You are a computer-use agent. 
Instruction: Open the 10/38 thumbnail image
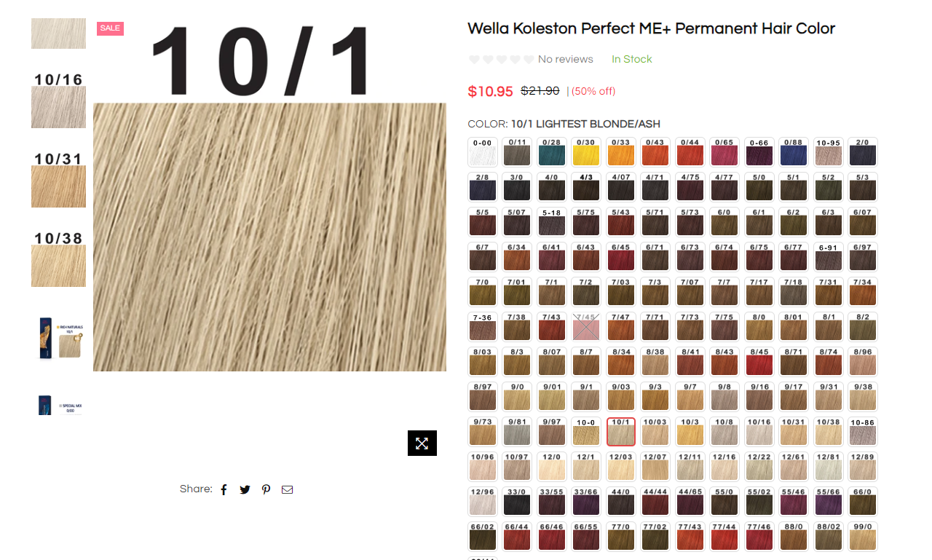pyautogui.click(x=58, y=259)
